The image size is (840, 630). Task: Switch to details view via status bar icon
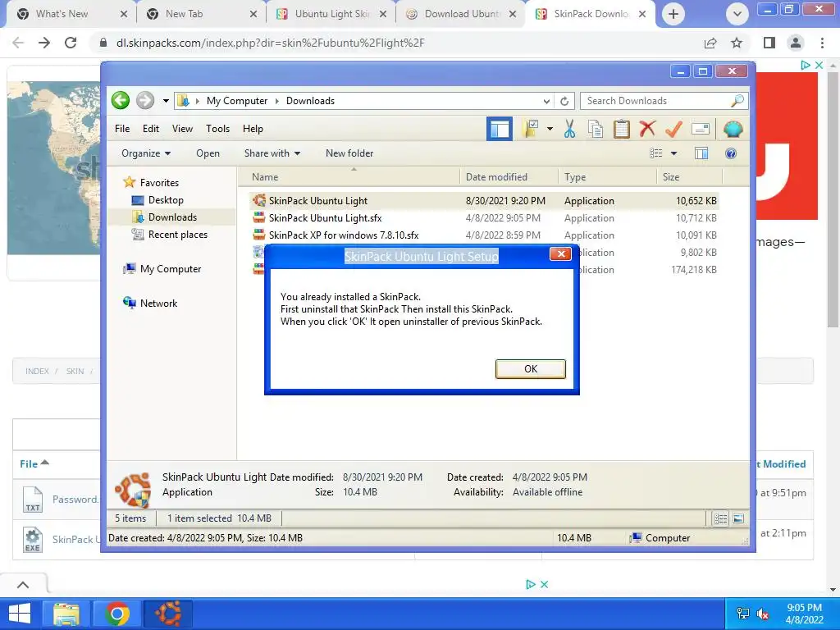click(720, 518)
